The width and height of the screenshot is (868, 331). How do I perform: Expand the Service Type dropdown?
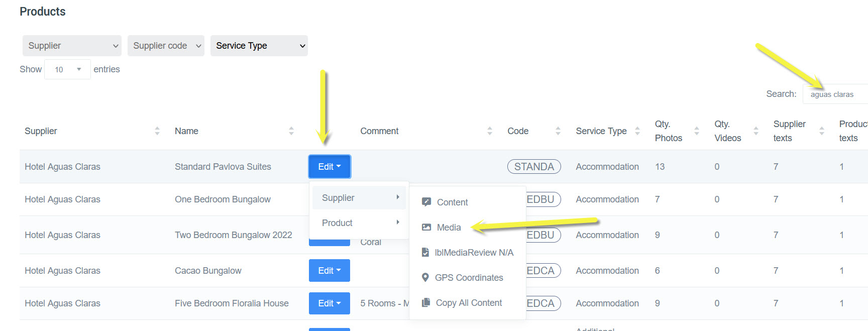click(259, 46)
